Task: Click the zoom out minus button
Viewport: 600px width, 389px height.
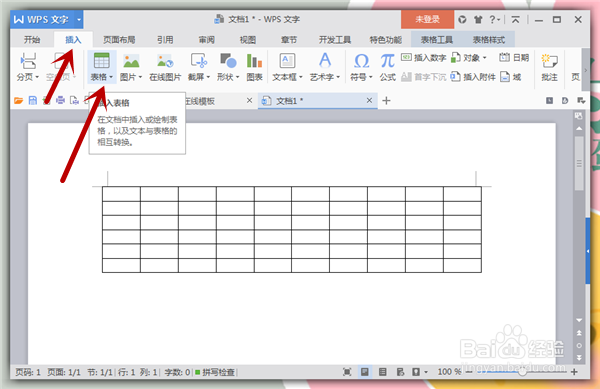Action: 469,372
